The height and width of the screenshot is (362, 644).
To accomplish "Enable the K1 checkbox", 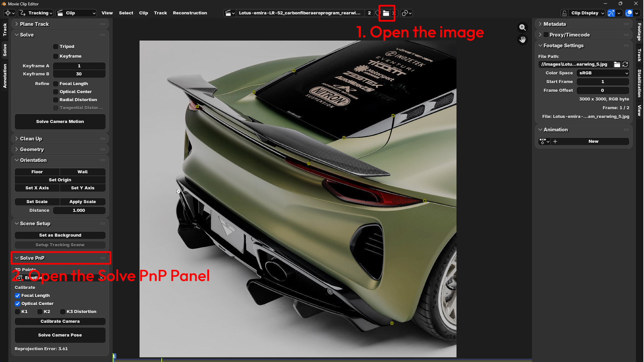I will pos(17,312).
